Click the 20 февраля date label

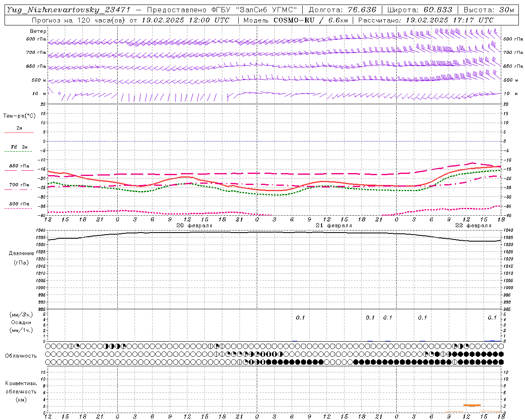(x=194, y=226)
